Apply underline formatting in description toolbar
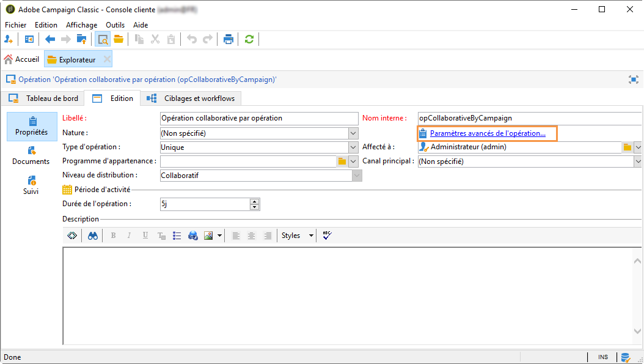The height and width of the screenshot is (364, 644). [145, 236]
